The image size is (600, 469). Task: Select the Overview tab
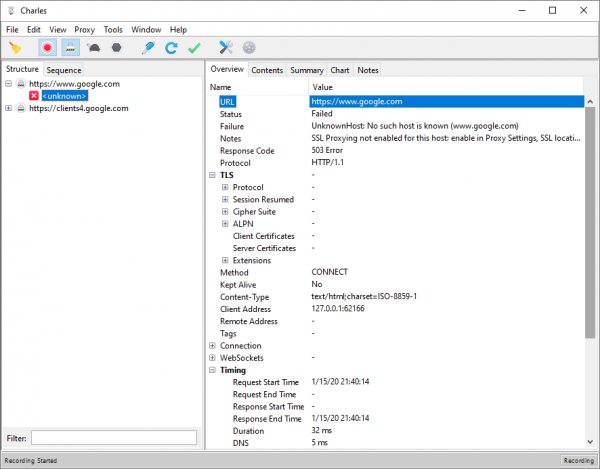coord(227,69)
